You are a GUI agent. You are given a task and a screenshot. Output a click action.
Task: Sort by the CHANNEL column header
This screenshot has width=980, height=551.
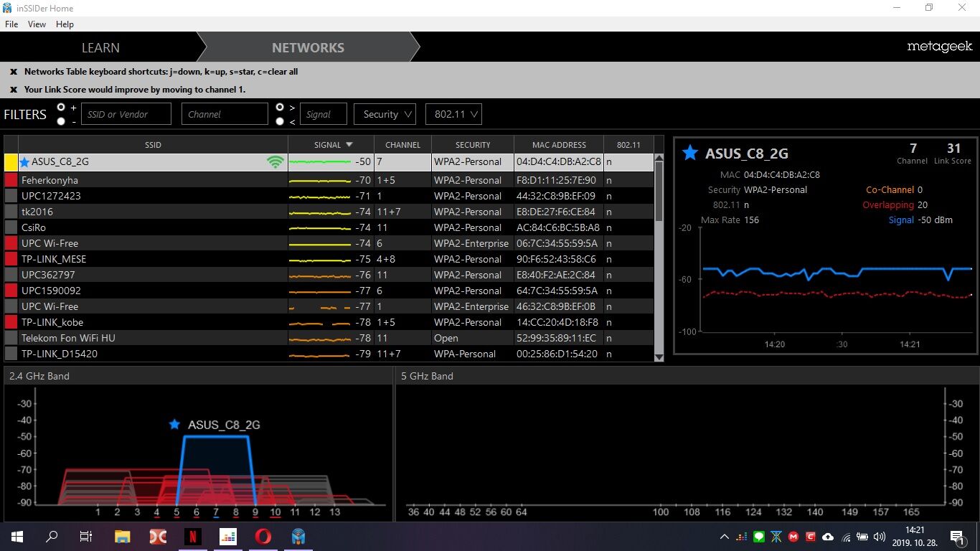point(402,144)
